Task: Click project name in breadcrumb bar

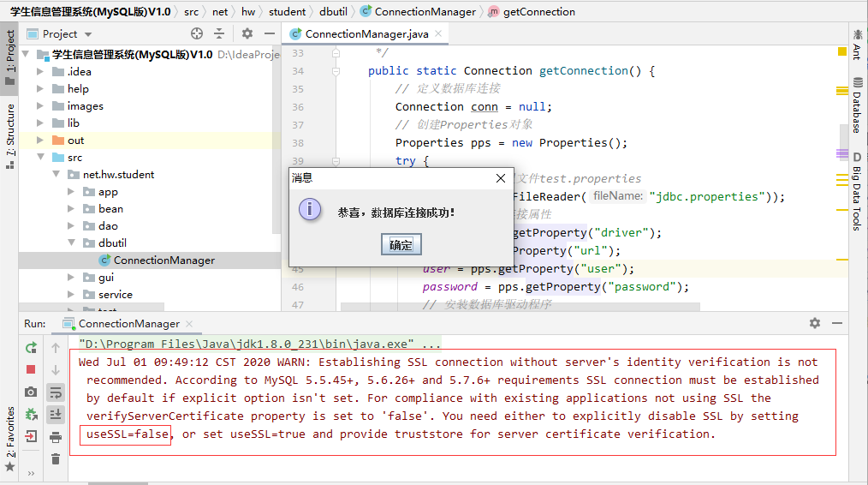Action: [90, 12]
